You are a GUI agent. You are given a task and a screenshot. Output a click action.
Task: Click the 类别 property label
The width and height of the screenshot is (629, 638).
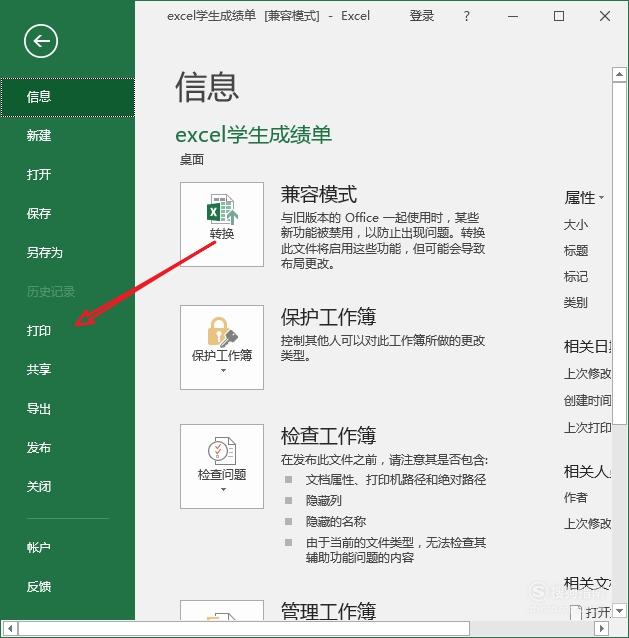point(576,303)
